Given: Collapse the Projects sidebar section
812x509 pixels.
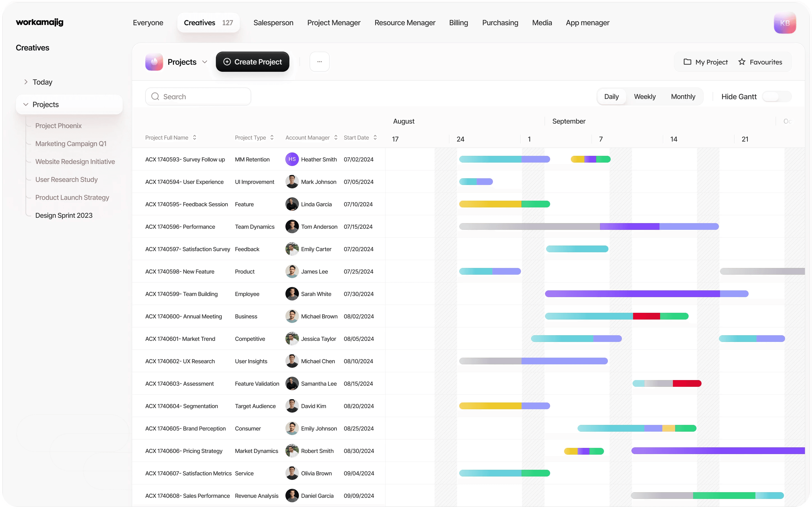Looking at the screenshot, I should (26, 104).
